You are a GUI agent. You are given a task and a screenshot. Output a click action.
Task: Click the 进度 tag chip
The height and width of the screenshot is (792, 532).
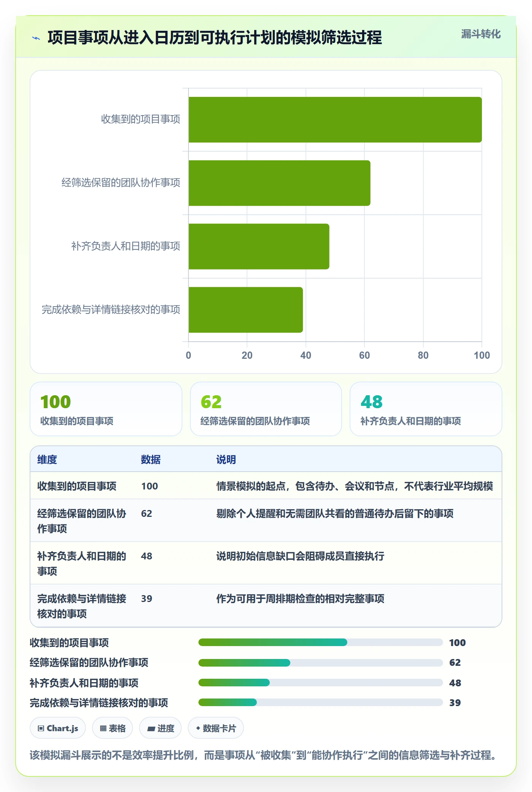pyautogui.click(x=160, y=728)
